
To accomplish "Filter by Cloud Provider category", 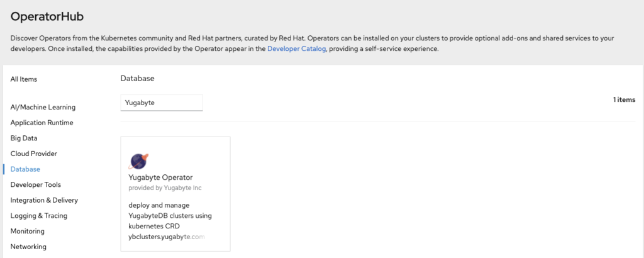I will pos(34,154).
